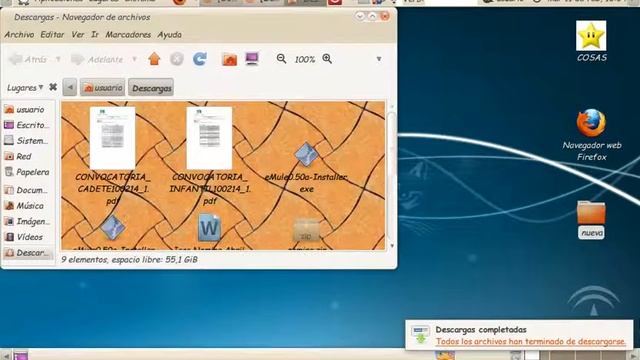
Task: Open the Ir menu
Action: tap(95, 35)
